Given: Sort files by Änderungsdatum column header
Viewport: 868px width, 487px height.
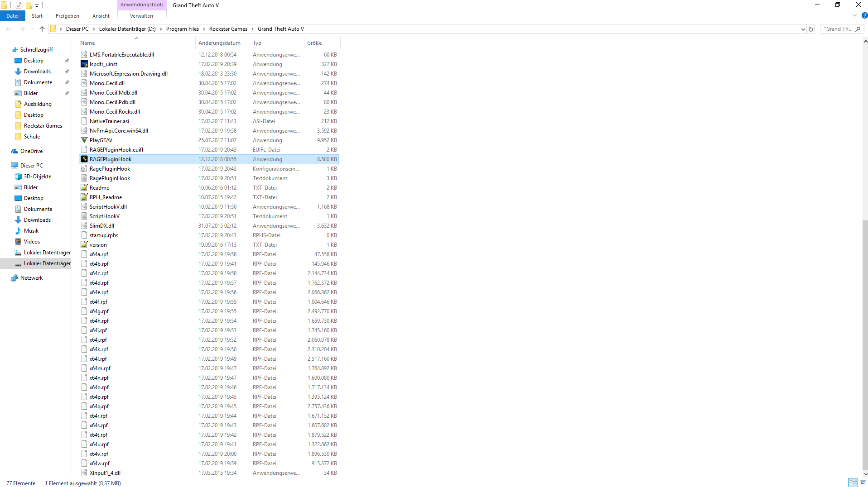Looking at the screenshot, I should click(x=222, y=43).
